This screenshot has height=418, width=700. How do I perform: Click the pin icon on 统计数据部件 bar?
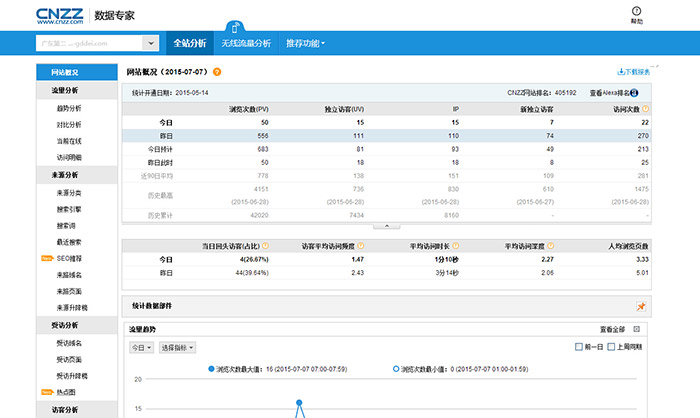[641, 306]
